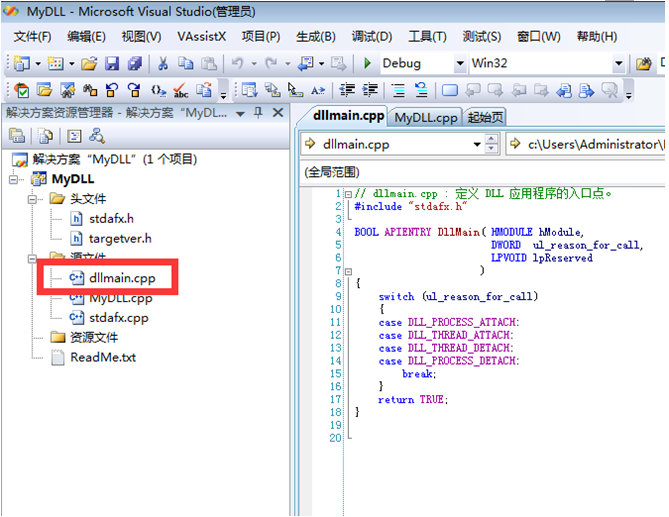Screen dimensions: 669x517
Task: Select the dllmain.cpp editor tab
Action: pyautogui.click(x=348, y=116)
